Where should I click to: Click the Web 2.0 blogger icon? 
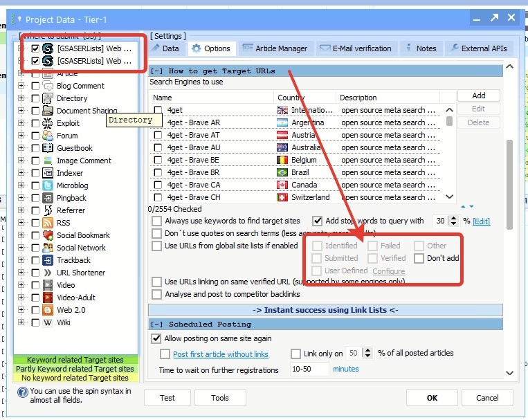(x=48, y=310)
